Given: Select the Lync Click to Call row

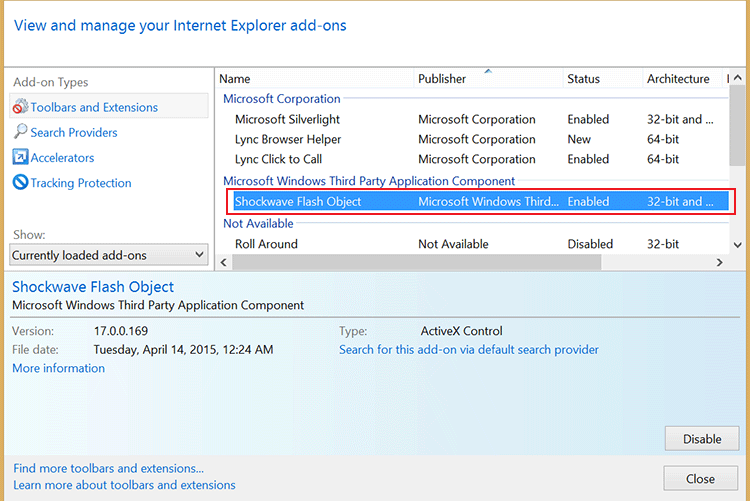Looking at the screenshot, I should tap(280, 159).
